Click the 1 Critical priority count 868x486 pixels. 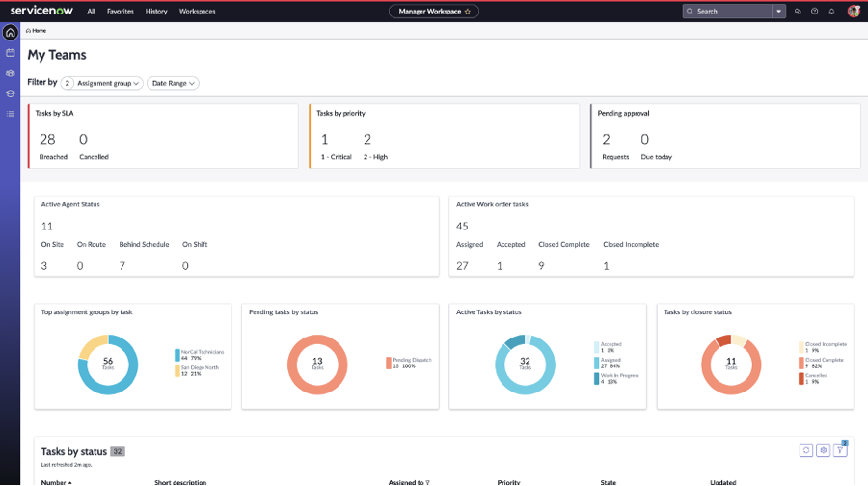click(x=324, y=139)
